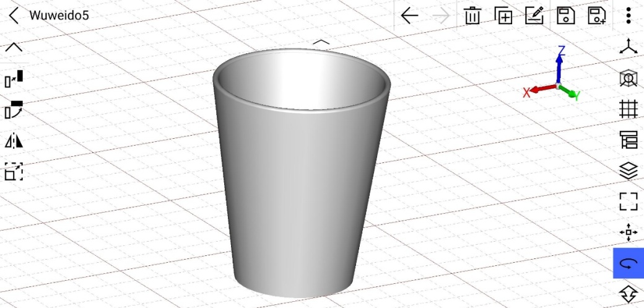This screenshot has height=308, width=644.
Task: Toggle the grid display
Action: coord(629,109)
